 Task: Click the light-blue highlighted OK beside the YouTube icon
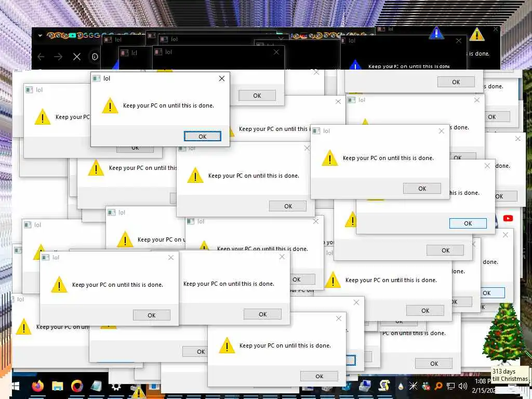tap(468, 223)
